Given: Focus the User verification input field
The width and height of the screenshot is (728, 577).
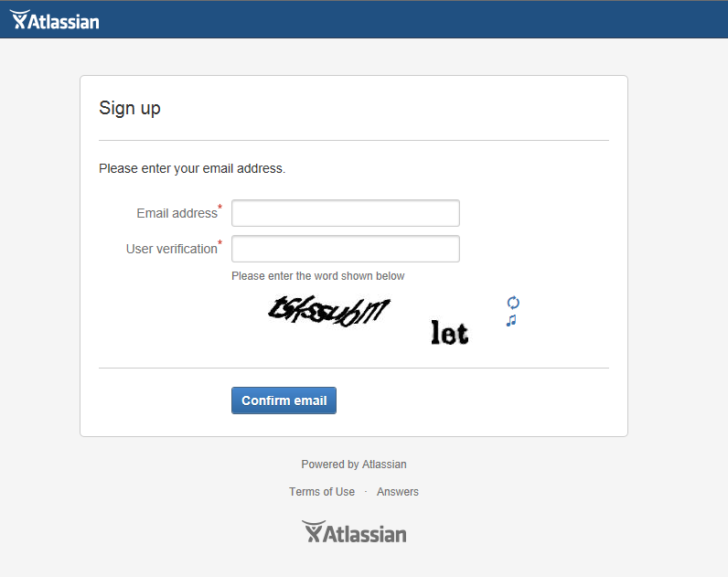Looking at the screenshot, I should (x=345, y=249).
